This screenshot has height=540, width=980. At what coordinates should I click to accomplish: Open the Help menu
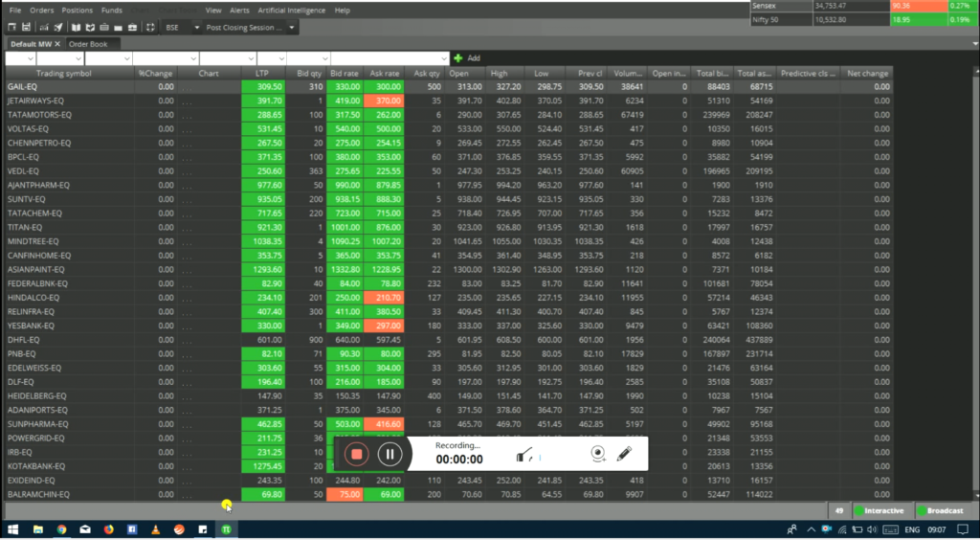tap(342, 10)
